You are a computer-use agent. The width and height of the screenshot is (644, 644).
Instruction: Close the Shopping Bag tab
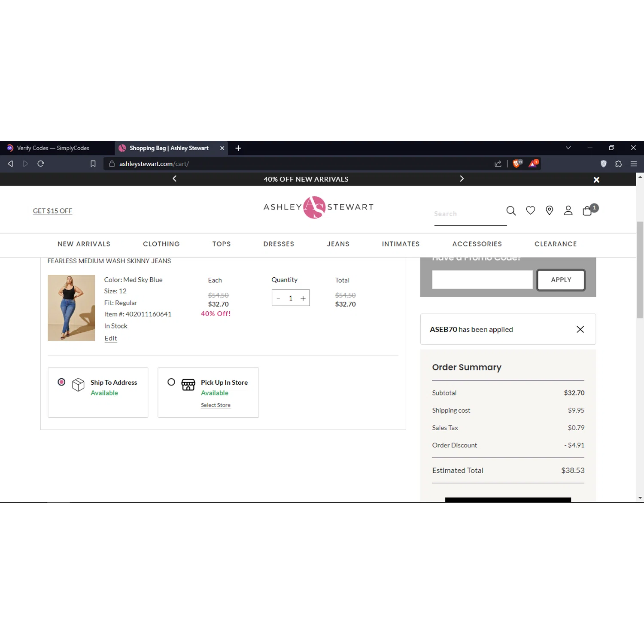(222, 148)
